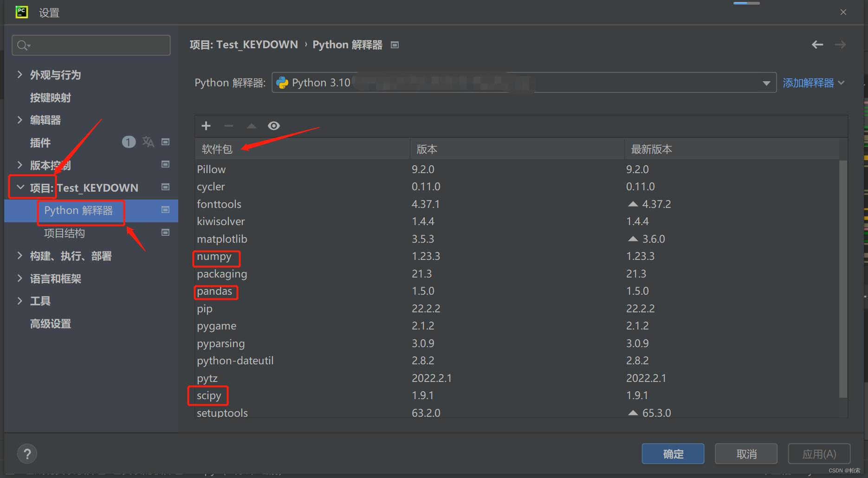Click the uninstall package minus icon
868x478 pixels.
coord(229,126)
